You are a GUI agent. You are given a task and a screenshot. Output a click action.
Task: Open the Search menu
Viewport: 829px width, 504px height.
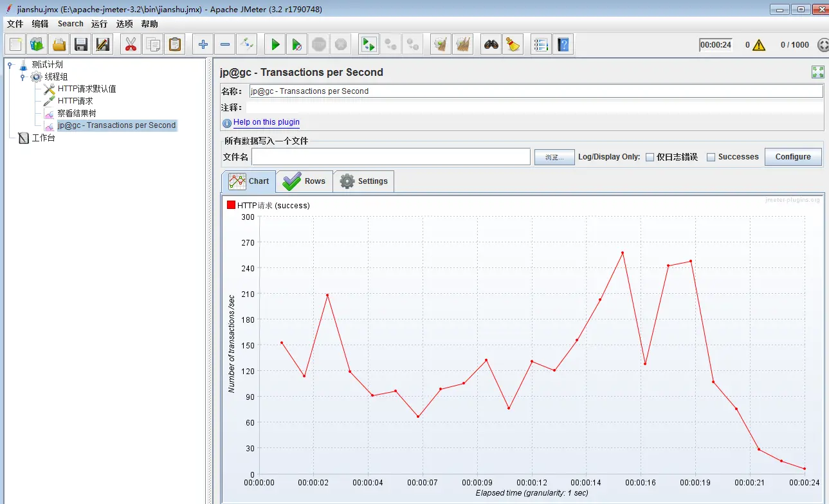(x=71, y=24)
